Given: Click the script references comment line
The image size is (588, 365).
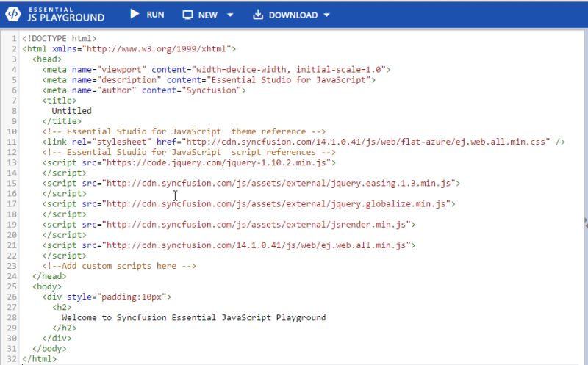Looking at the screenshot, I should (189, 152).
